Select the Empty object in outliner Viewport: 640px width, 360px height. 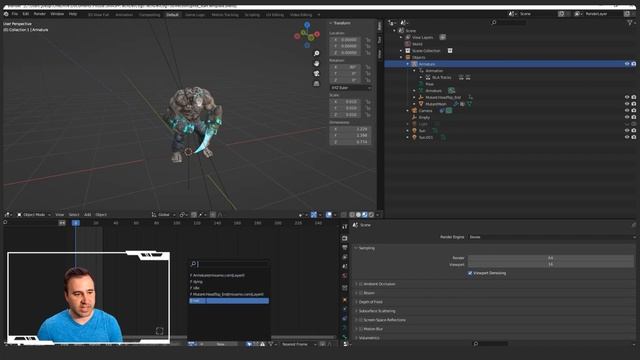424,118
